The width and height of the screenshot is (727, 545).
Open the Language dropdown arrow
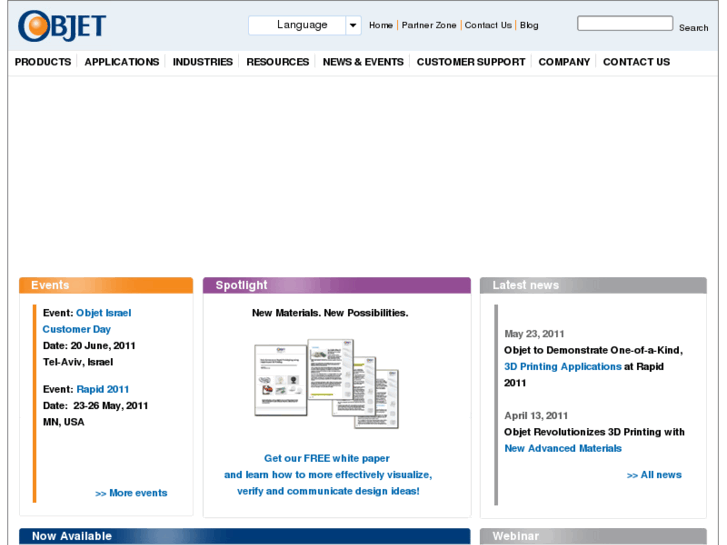pos(353,25)
